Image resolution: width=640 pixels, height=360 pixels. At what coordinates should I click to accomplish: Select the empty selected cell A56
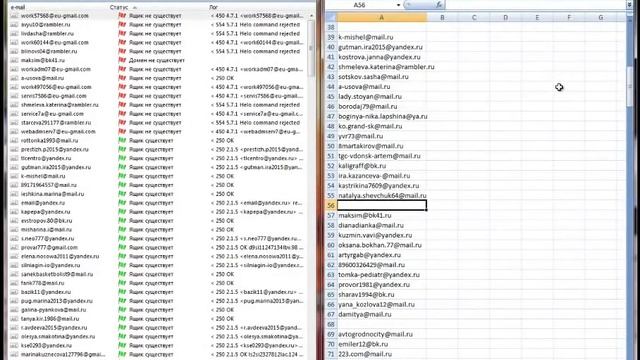[382, 205]
